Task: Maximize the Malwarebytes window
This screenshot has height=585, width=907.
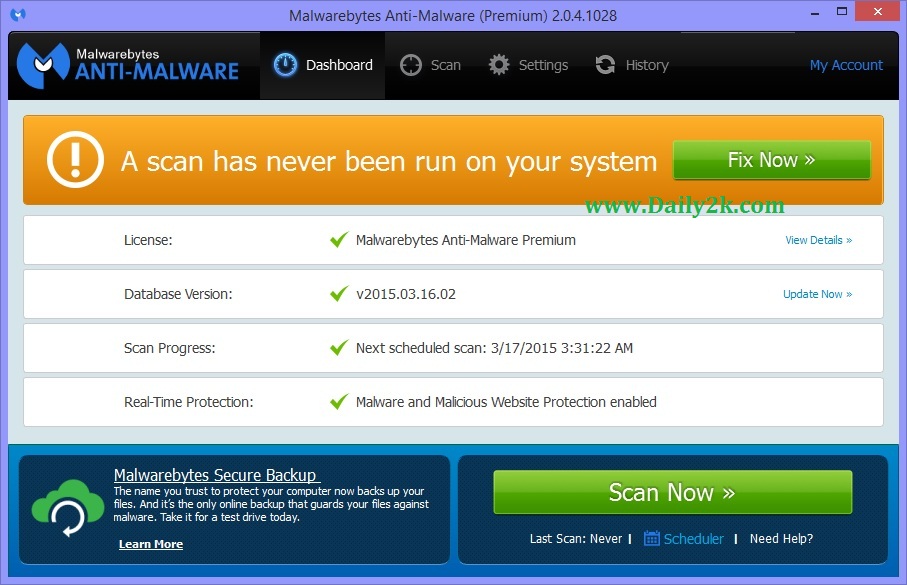Action: click(842, 12)
